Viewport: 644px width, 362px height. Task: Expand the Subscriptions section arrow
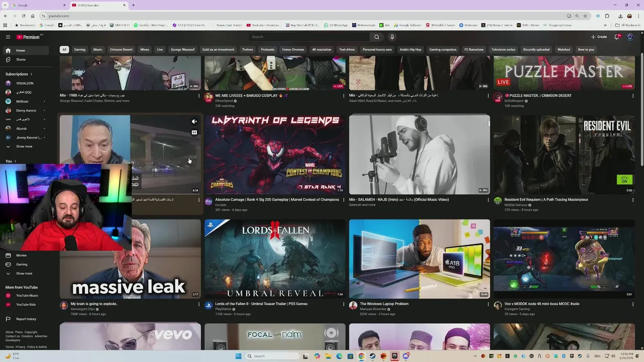(32, 74)
